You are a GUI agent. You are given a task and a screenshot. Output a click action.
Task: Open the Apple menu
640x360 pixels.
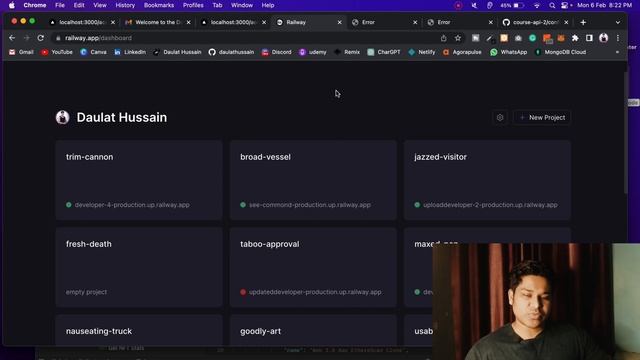pyautogui.click(x=11, y=5)
